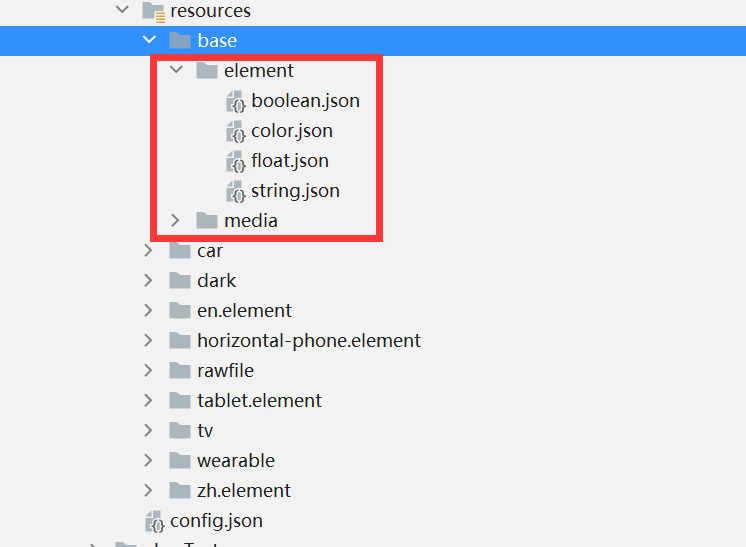Screen dimensions: 746x547
Task: Collapse the base folder
Action: pyautogui.click(x=149, y=40)
